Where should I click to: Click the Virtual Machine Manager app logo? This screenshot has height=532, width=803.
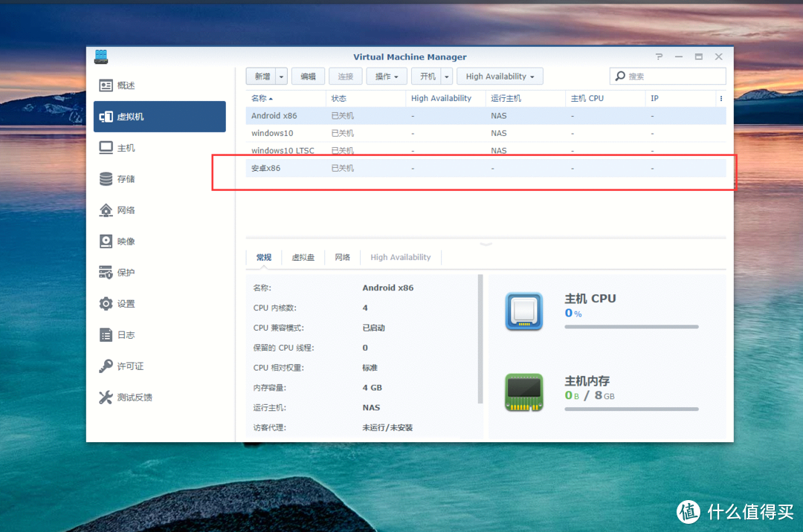click(101, 56)
